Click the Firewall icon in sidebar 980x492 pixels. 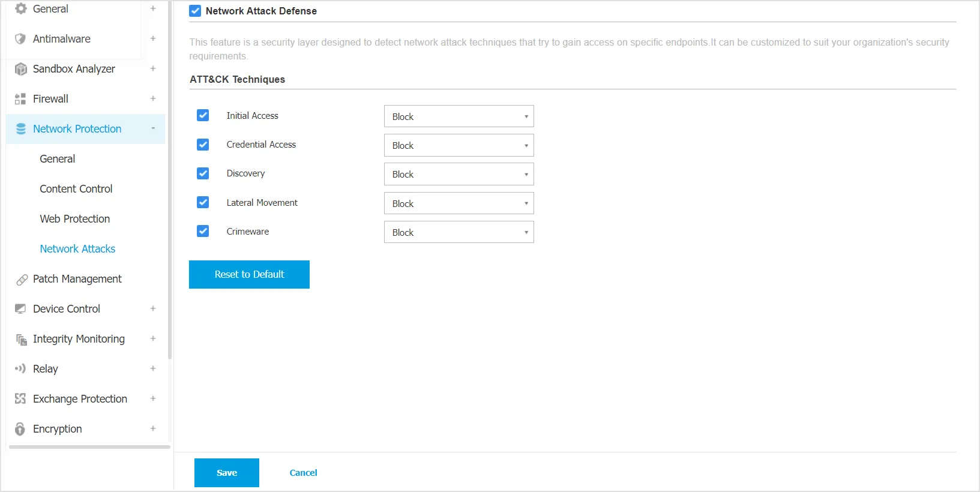click(x=20, y=99)
